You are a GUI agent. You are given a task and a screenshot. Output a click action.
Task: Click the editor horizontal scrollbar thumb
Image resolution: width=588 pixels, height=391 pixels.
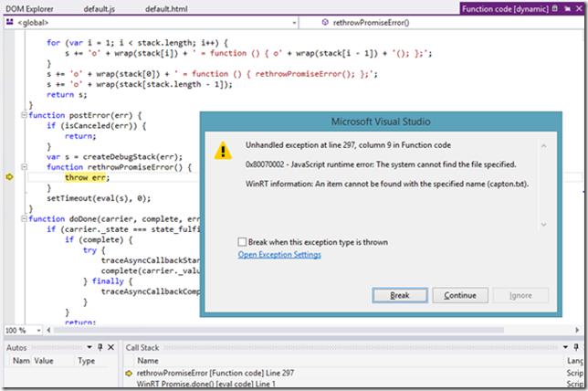(x=278, y=330)
